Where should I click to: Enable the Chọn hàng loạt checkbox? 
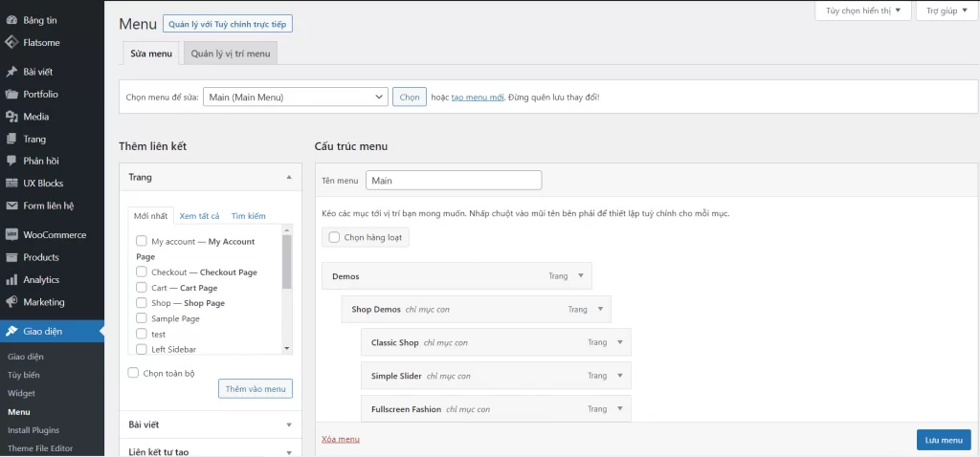(x=334, y=237)
